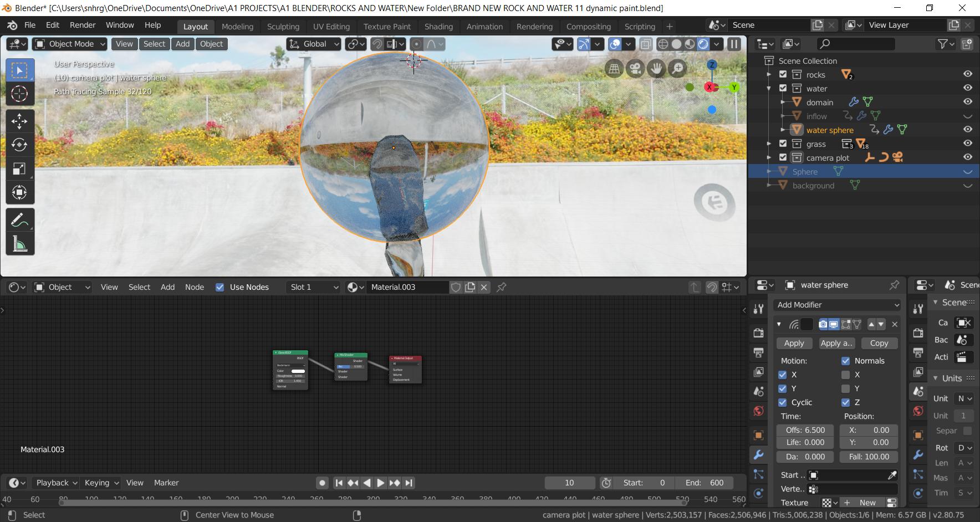Viewport: 980px width, 522px height.
Task: Disable the Cyclic checkbox
Action: coord(783,402)
